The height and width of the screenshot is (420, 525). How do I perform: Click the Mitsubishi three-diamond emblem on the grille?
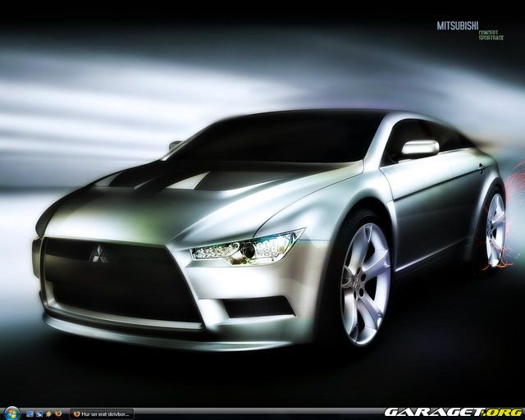pos(99,254)
